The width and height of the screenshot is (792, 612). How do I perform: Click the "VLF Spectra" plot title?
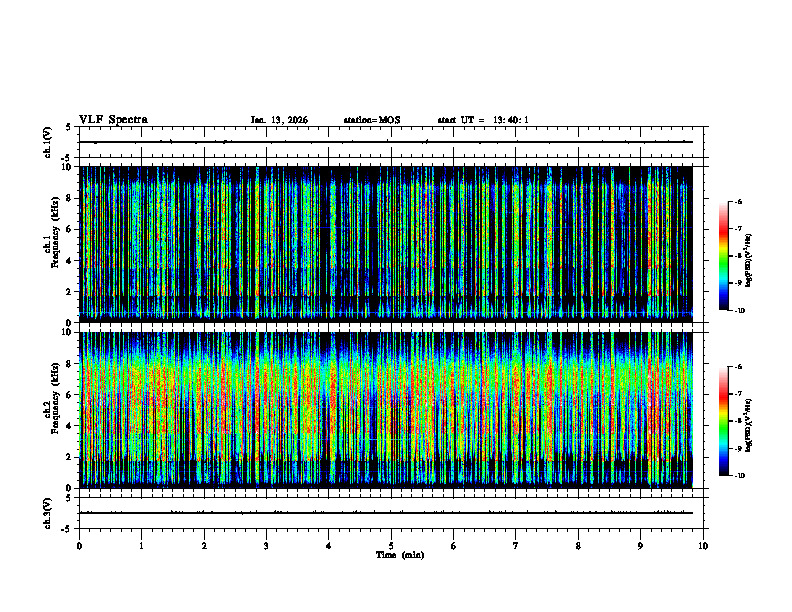tap(113, 120)
